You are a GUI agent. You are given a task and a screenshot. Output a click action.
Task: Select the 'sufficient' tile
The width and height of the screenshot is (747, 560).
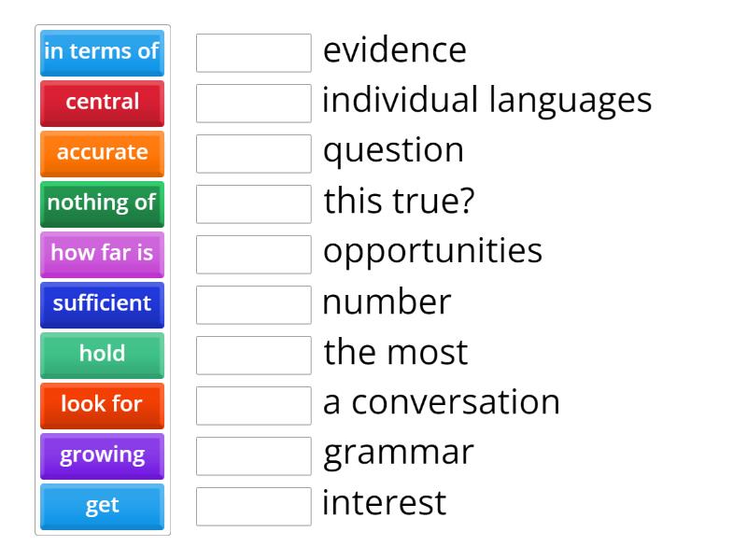(x=102, y=304)
